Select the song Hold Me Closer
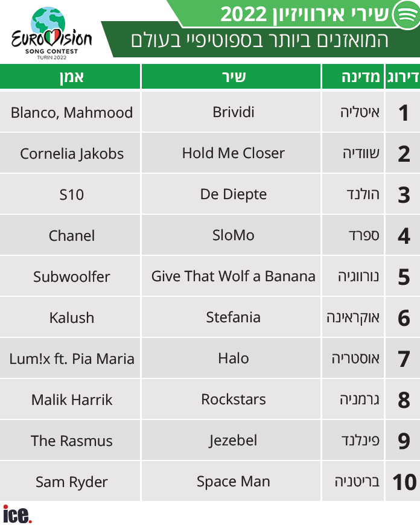Screen dimensions: 420x525 [x=233, y=153]
